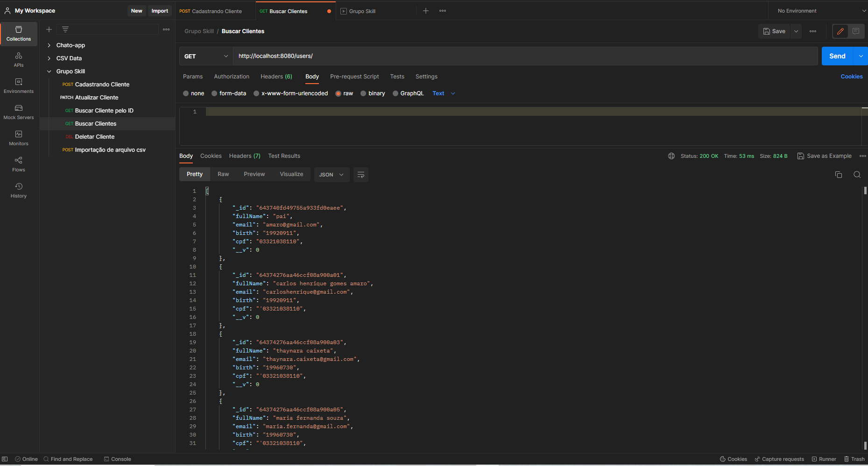The image size is (868, 466).
Task: Show the Visualize response view
Action: pos(291,174)
